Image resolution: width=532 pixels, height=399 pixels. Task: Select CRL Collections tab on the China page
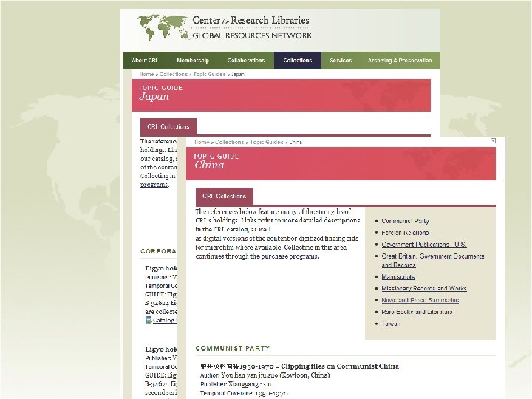[x=225, y=196]
